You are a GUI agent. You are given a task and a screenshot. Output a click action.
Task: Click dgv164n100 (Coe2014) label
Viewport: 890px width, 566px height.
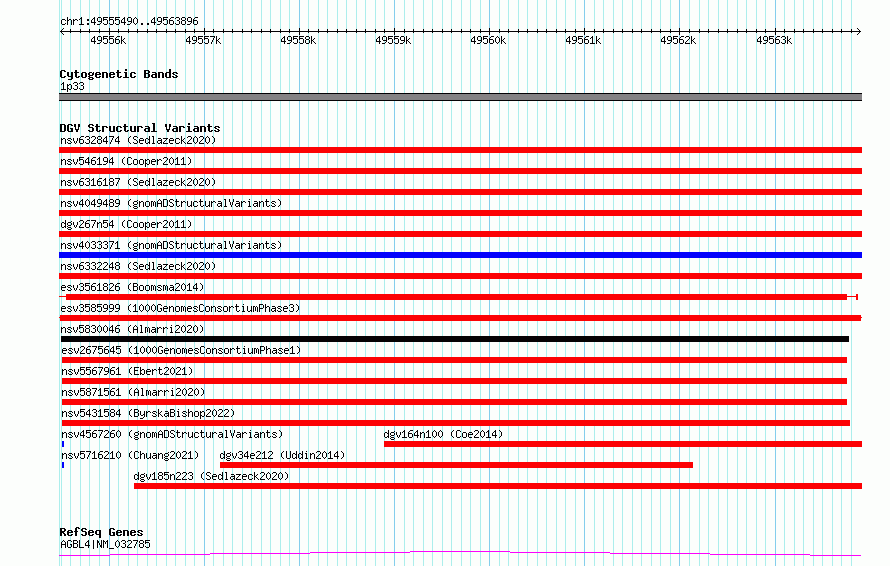443,434
